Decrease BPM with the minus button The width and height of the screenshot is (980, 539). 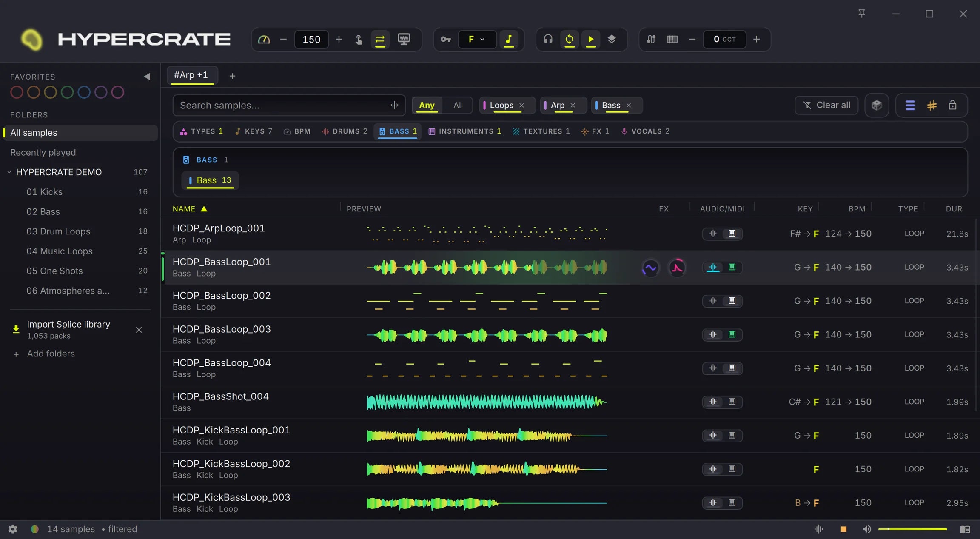[x=283, y=40]
